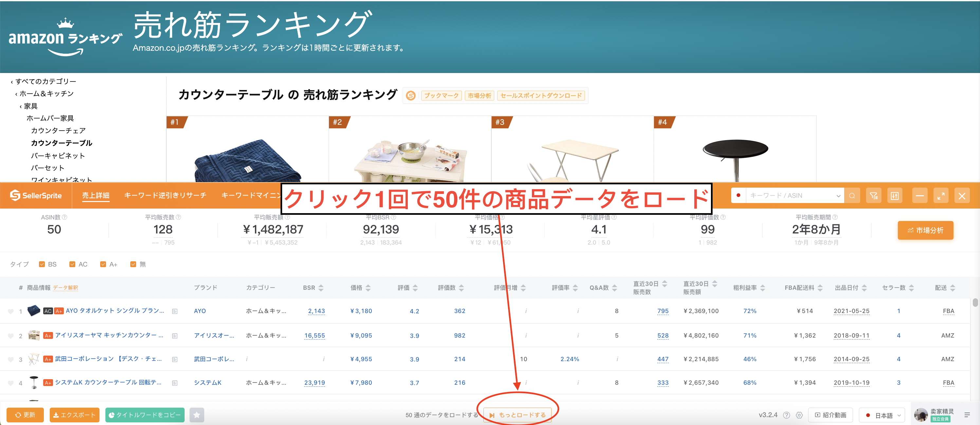Click the タイトルワードをコピー button
The height and width of the screenshot is (425, 980).
point(145,415)
